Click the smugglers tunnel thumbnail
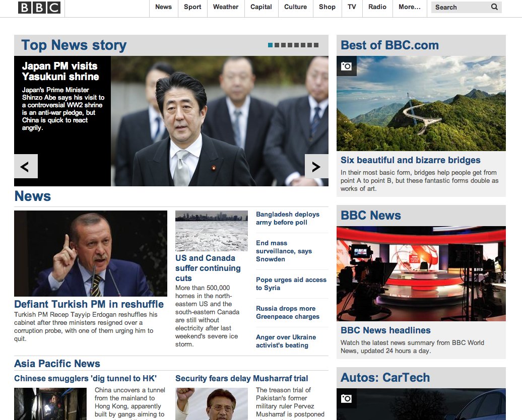Screen dimensions: 522x420 click(50, 404)
